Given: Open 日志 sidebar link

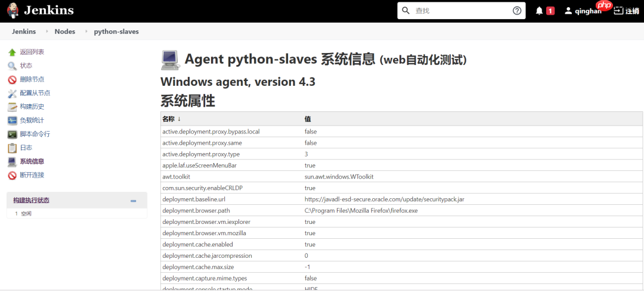Looking at the screenshot, I should point(26,148).
